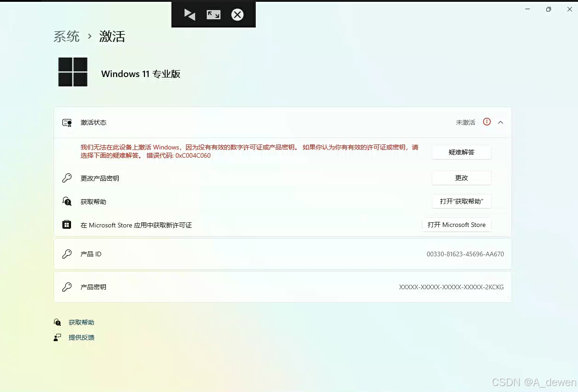The height and width of the screenshot is (392, 578).
Task: Click the 更改 button
Action: (x=462, y=178)
